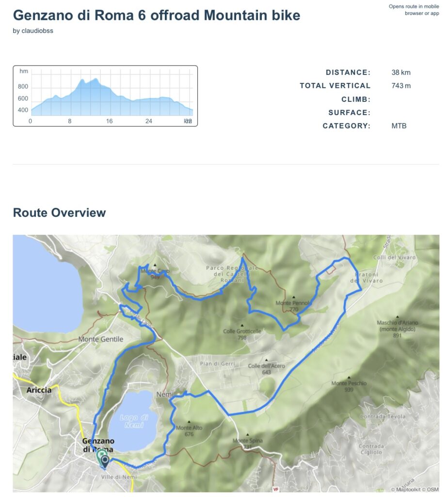
Task: Click the elevation profile chart
Action: click(x=105, y=96)
